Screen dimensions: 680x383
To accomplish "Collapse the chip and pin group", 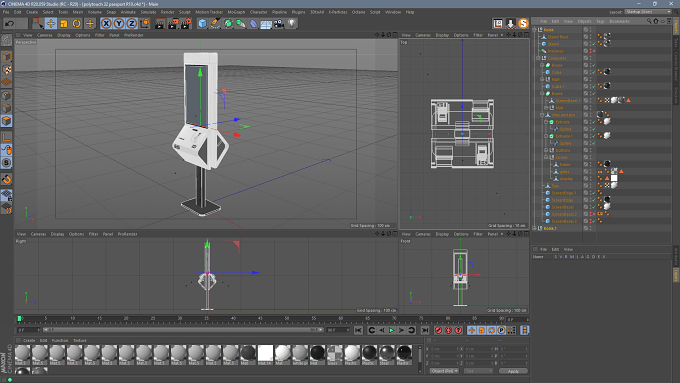I will 542,115.
